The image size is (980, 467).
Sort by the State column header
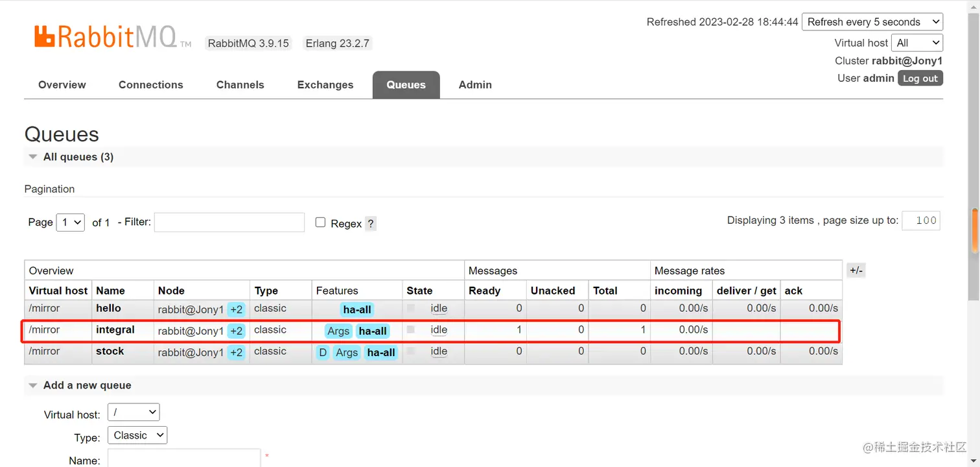pos(419,291)
